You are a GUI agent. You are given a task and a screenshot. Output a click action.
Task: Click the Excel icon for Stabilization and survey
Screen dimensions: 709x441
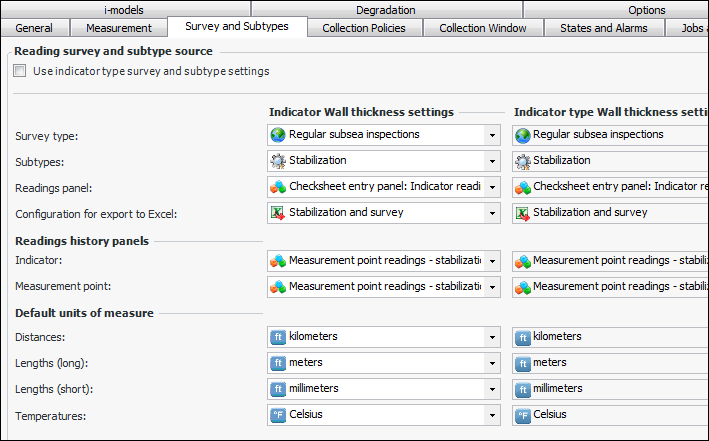click(x=278, y=212)
